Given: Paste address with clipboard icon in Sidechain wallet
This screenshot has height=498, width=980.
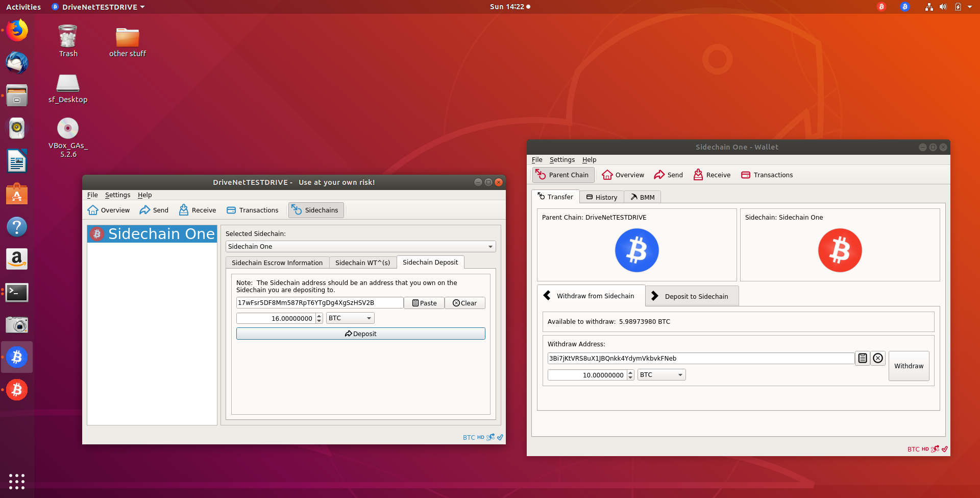Looking at the screenshot, I should [x=863, y=358].
